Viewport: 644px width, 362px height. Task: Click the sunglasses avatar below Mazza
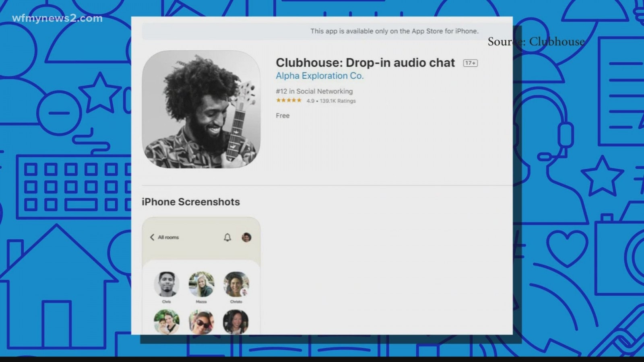(201, 322)
